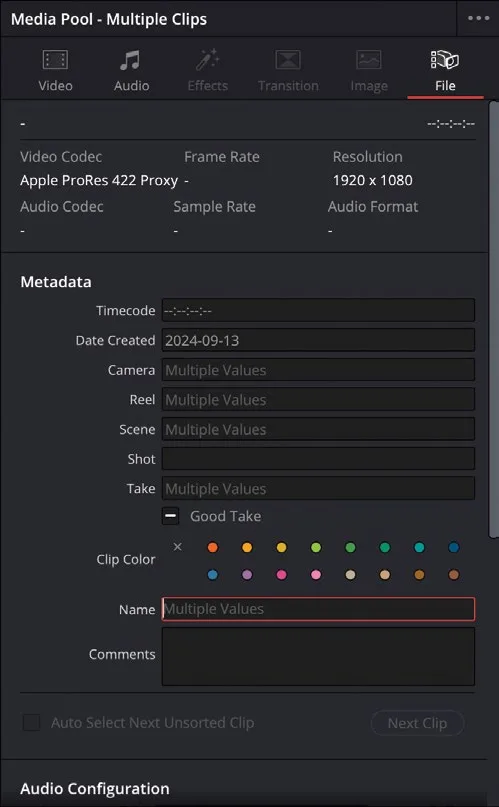Click into the Comments text box
Image resolution: width=499 pixels, height=807 pixels.
point(318,656)
